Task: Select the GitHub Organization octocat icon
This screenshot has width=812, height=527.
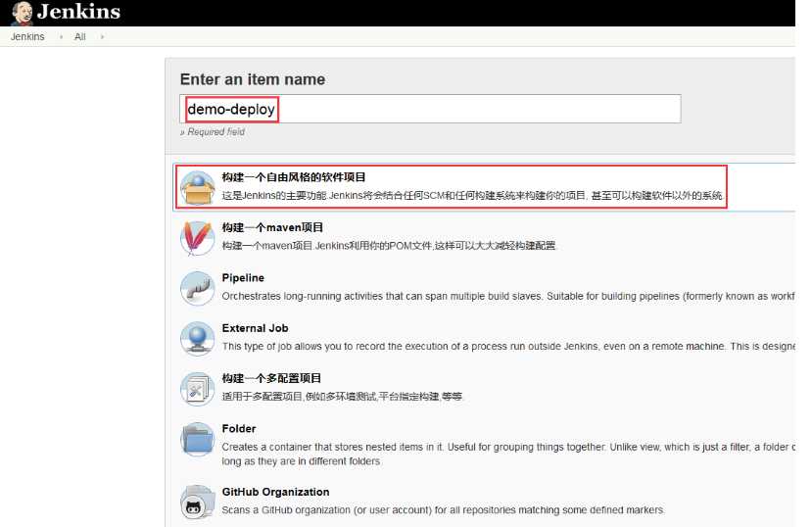Action: (x=197, y=502)
